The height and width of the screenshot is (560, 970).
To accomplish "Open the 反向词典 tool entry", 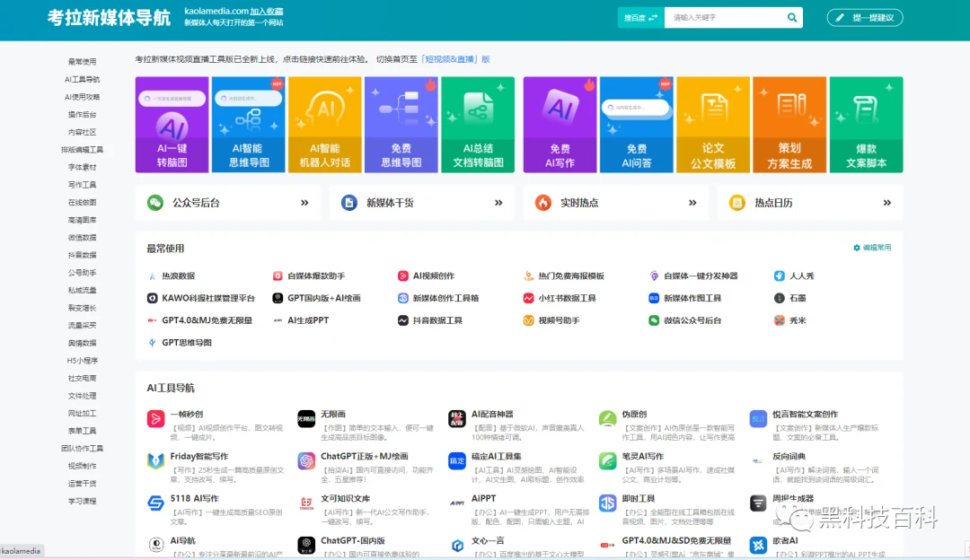I will click(789, 456).
